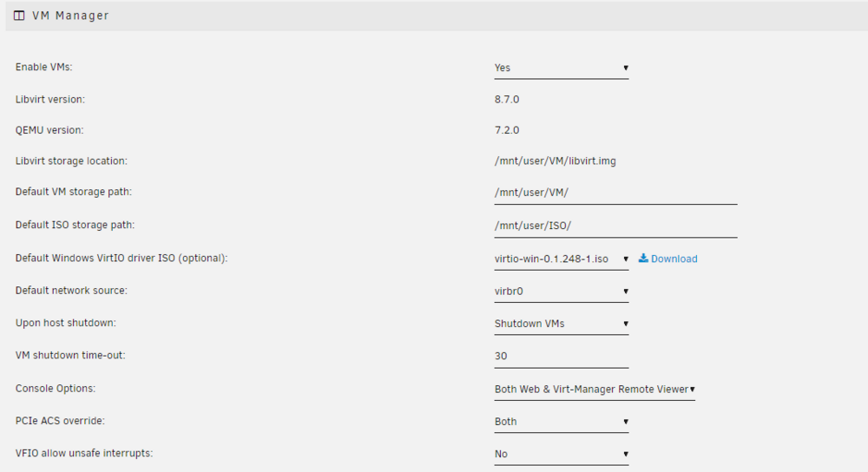This screenshot has height=472, width=868.
Task: Open the Upon host shutdown dropdown
Action: [562, 324]
